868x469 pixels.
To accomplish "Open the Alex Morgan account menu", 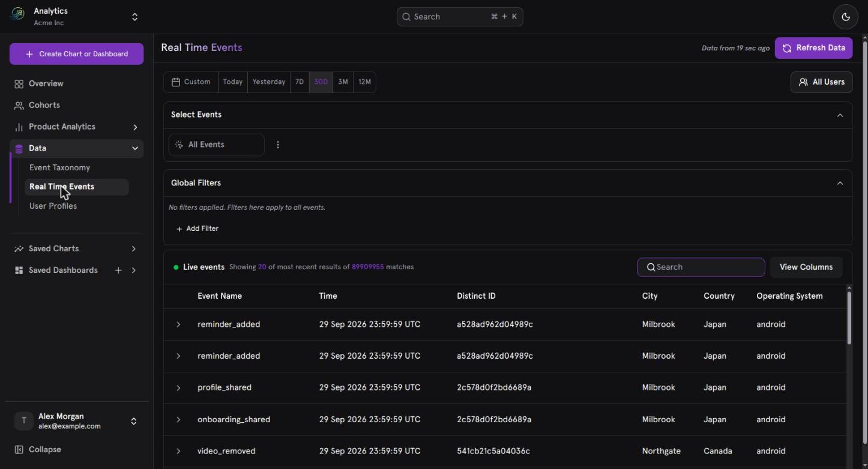I will click(76, 421).
